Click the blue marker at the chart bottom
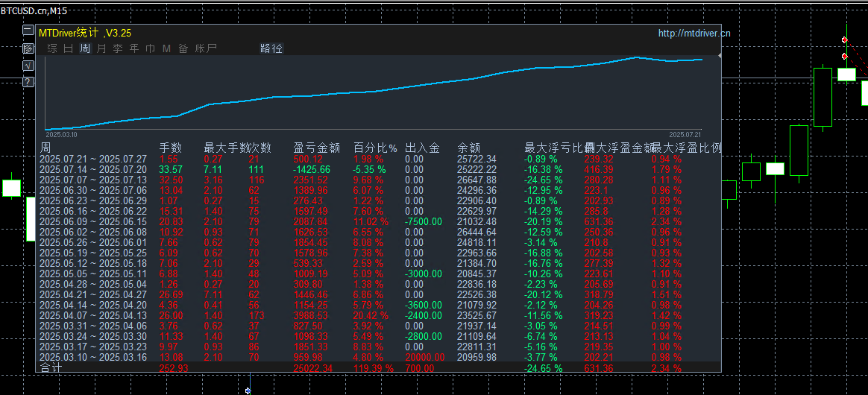Image resolution: width=868 pixels, height=395 pixels. tap(248, 391)
